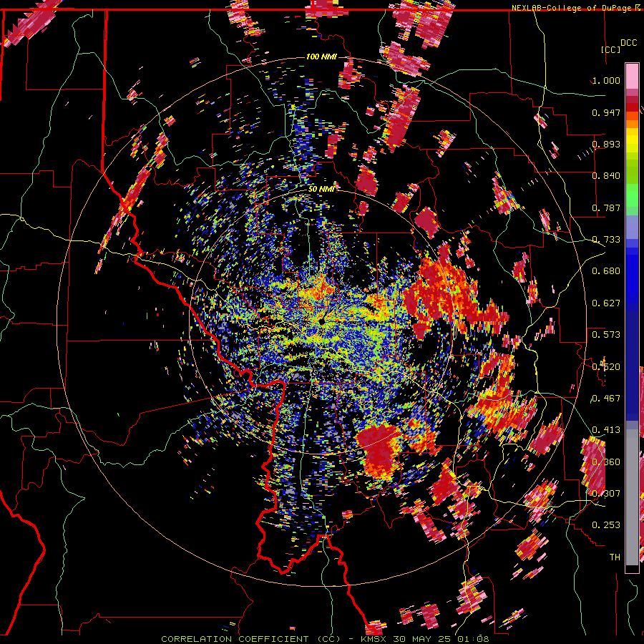The width and height of the screenshot is (644, 644).
Task: Click the 0.573 value on the scale
Action: pos(606,335)
